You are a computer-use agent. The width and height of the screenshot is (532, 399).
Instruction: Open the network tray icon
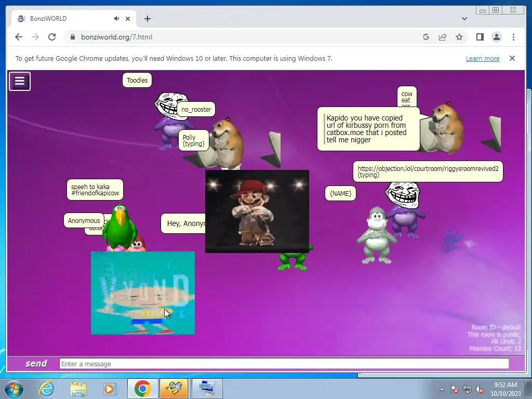pos(467,390)
